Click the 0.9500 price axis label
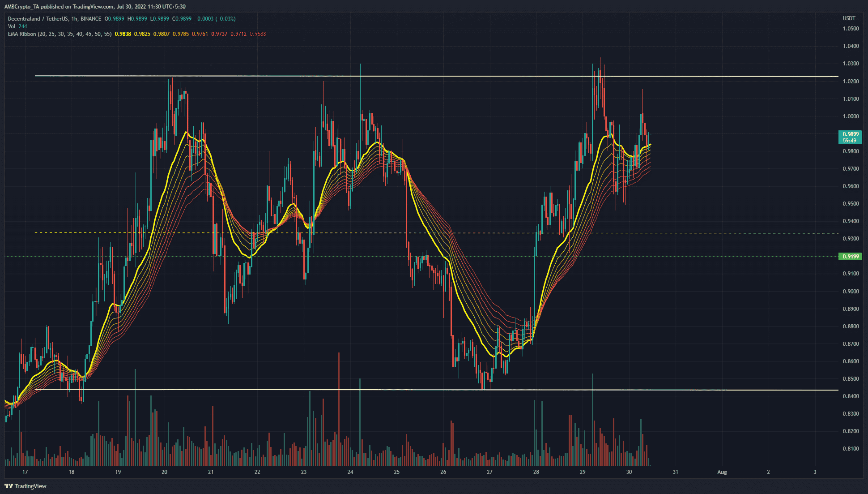This screenshot has width=868, height=494. 851,204
